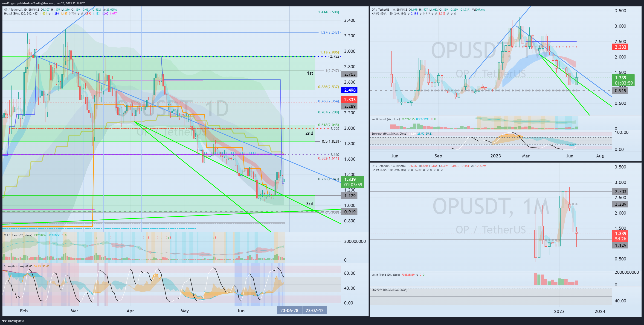Click the Aug label on 1W time axis

tap(600, 156)
